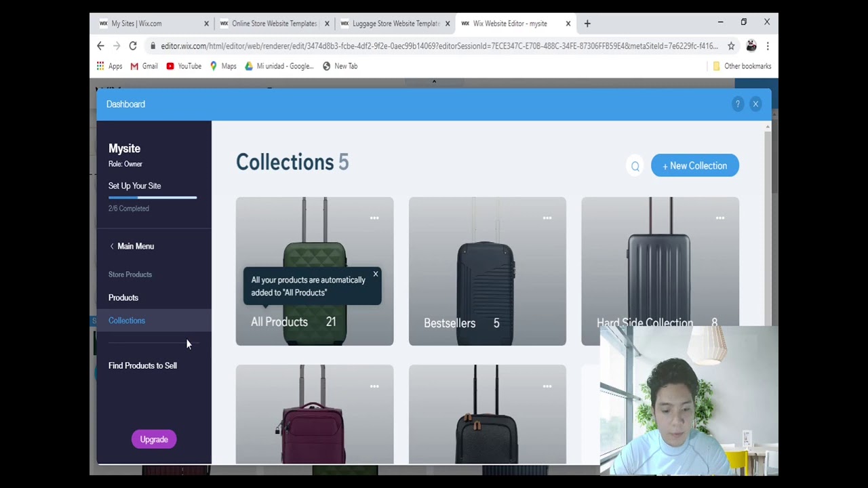
Task: Open three-dot menu on the maroon suitcase card
Action: coord(374,386)
